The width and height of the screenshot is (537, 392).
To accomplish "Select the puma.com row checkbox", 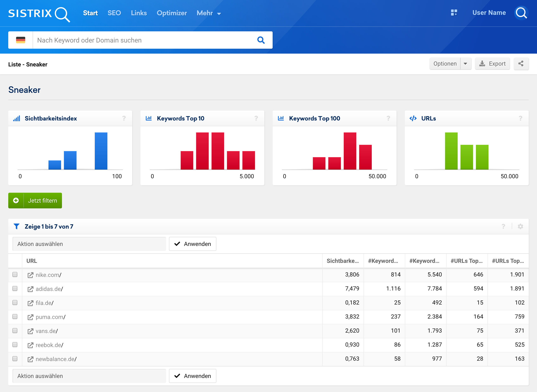I will [x=15, y=316].
